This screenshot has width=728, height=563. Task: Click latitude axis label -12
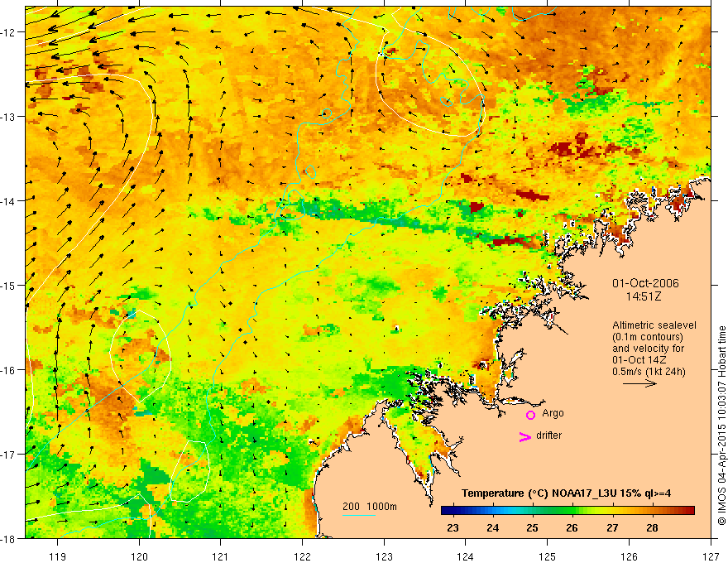click(x=9, y=32)
